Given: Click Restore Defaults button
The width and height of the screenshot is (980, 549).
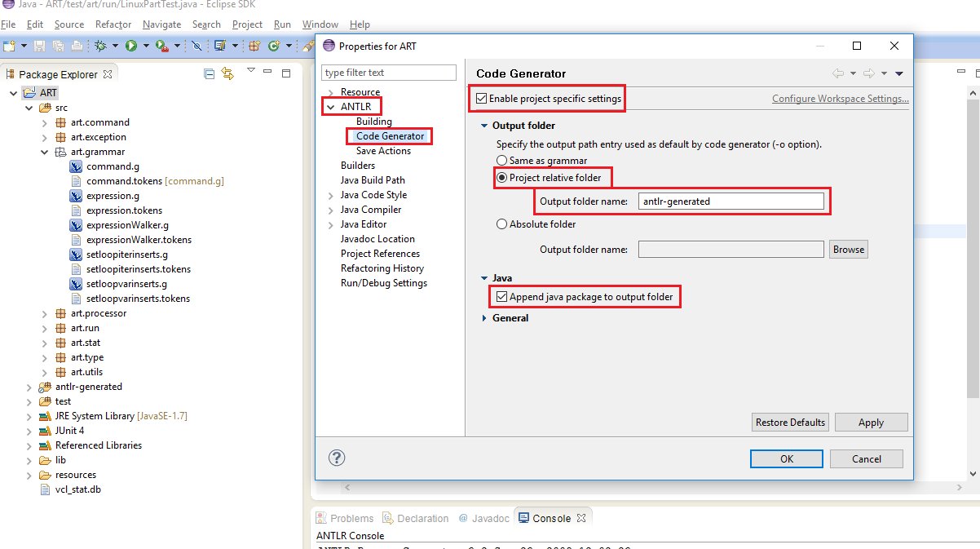Looking at the screenshot, I should pyautogui.click(x=790, y=422).
